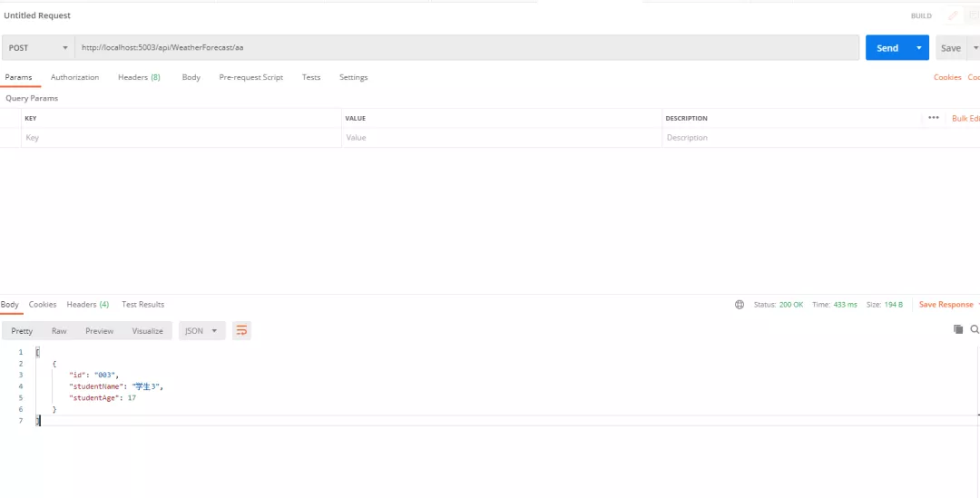This screenshot has width=980, height=498.
Task: Select the Preview view mode
Action: click(100, 330)
